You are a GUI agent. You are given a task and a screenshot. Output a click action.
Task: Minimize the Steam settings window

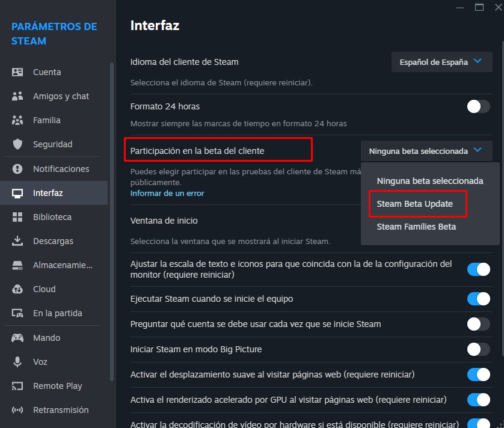(460, 7)
